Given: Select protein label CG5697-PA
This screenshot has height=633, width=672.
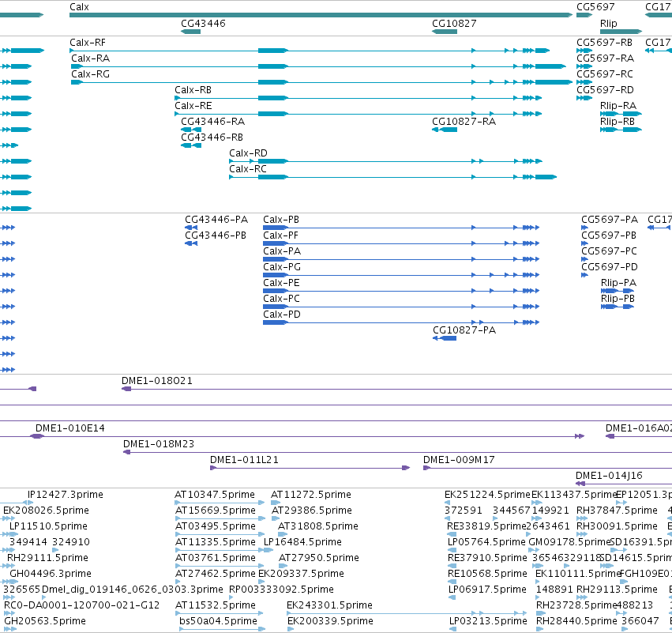Looking at the screenshot, I should pyautogui.click(x=610, y=220).
